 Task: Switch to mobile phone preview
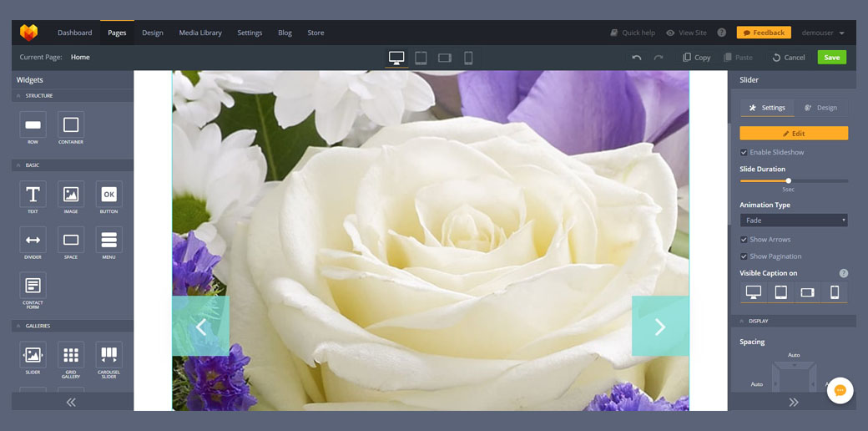click(x=468, y=58)
